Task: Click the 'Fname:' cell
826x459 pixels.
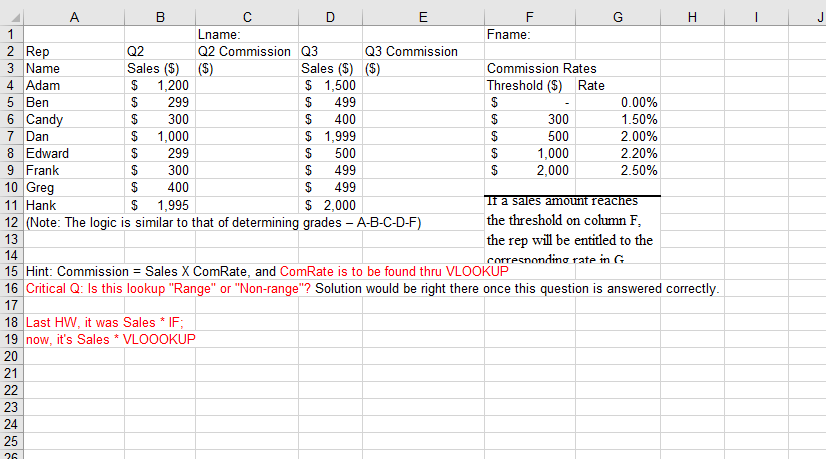Action: coord(530,35)
